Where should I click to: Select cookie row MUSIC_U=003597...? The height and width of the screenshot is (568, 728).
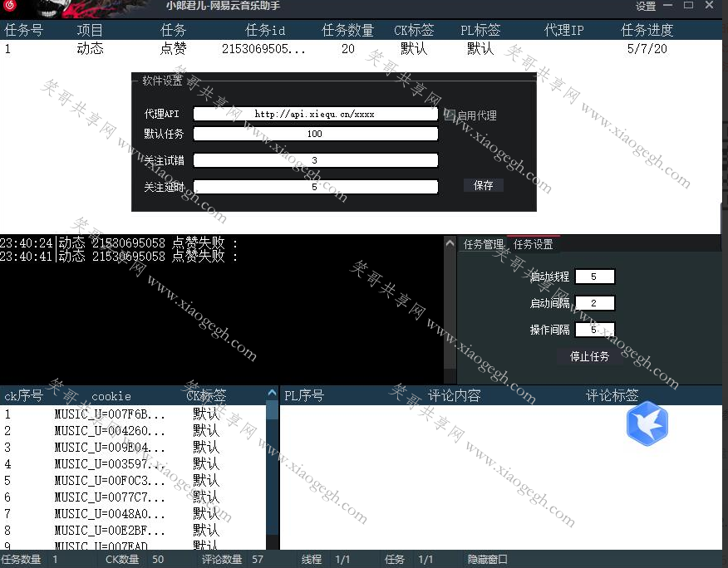click(x=133, y=464)
